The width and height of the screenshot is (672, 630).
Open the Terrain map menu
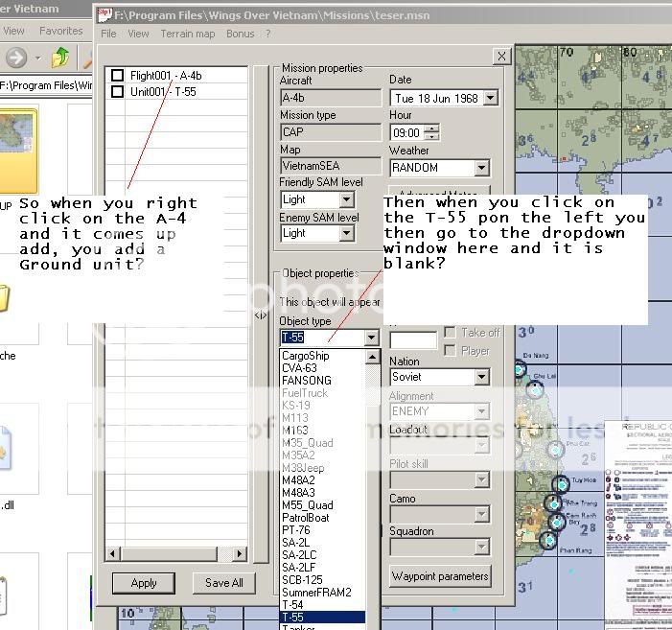pos(187,34)
